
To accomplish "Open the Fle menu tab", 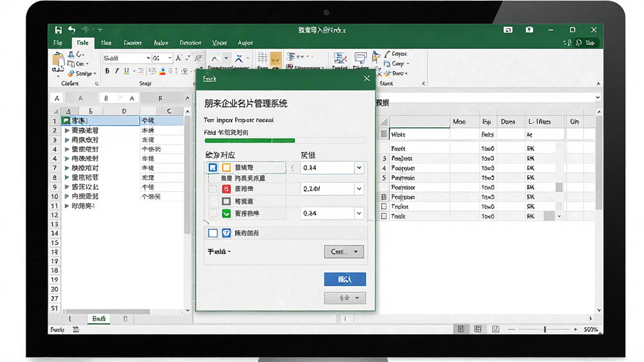I will [57, 43].
